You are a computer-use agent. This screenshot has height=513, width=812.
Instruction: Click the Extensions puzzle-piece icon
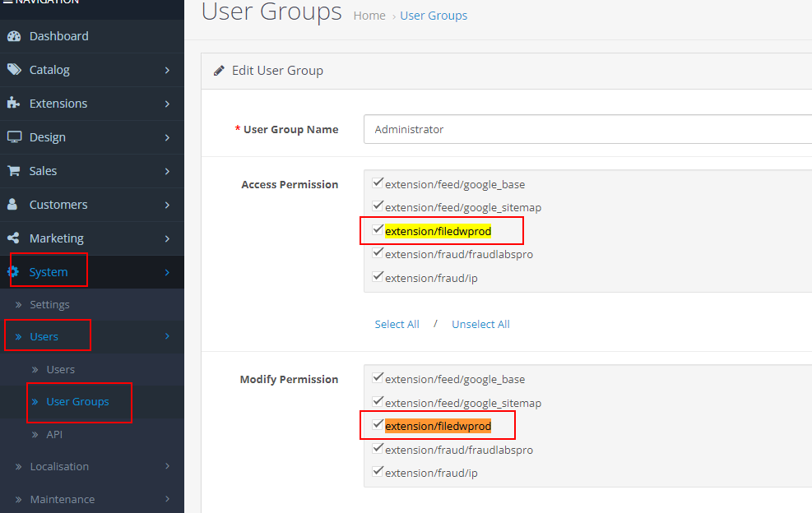(x=16, y=104)
